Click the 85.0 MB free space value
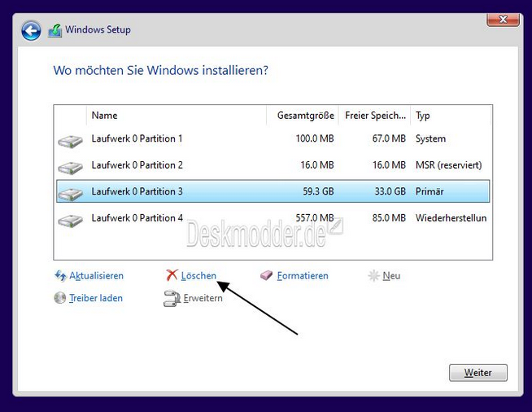Image resolution: width=532 pixels, height=412 pixels. click(x=389, y=217)
